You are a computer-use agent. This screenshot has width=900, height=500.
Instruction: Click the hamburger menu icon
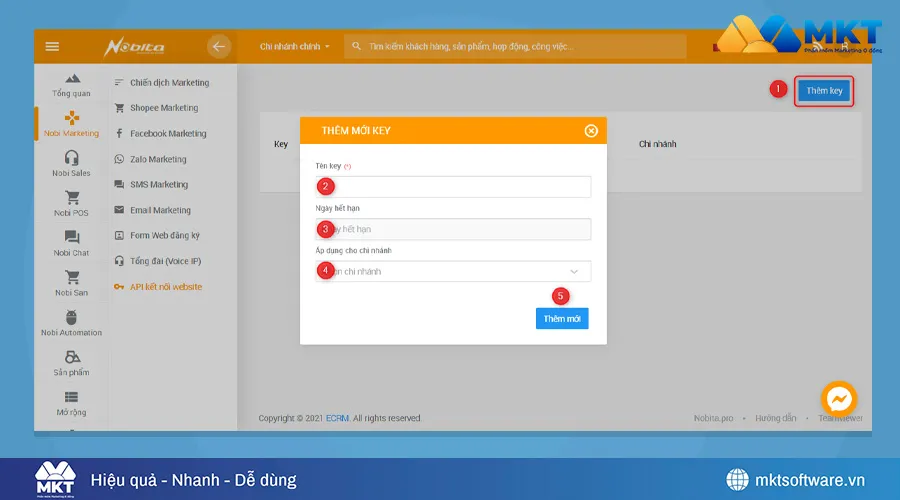tap(52, 46)
